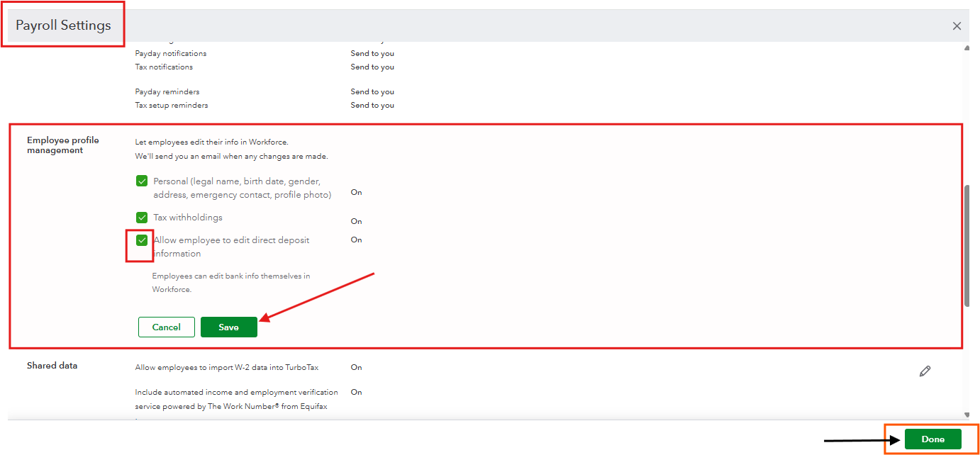Click Tax setup reminders row label
Image resolution: width=980 pixels, height=455 pixels.
(x=172, y=105)
